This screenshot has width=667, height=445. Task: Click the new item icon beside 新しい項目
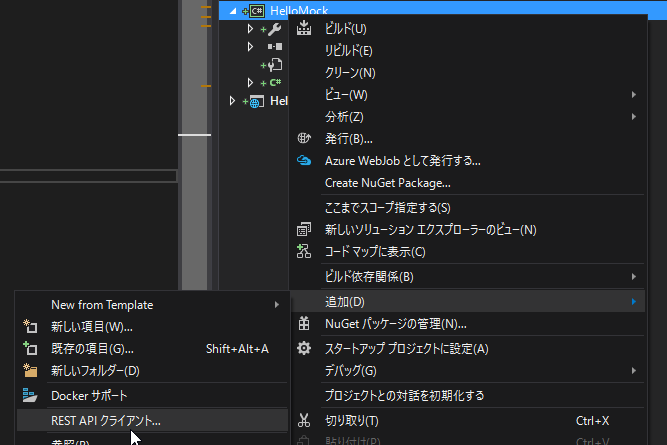[x=30, y=326]
